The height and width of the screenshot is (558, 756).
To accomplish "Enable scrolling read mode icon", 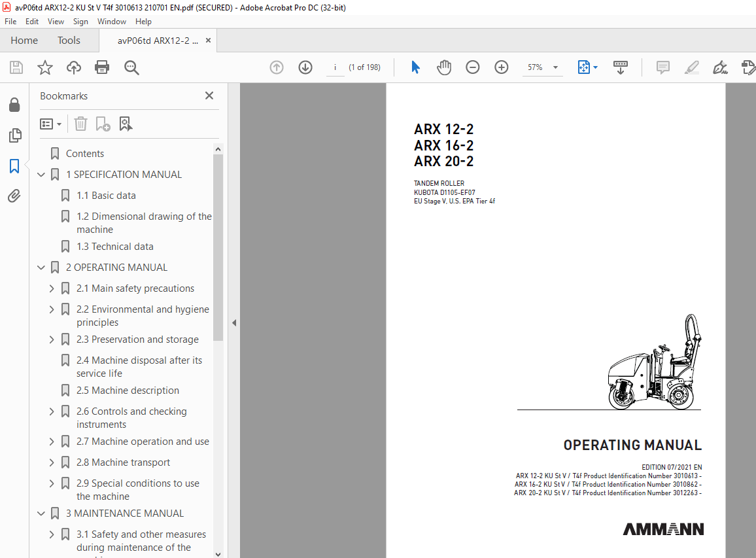I will coord(621,67).
